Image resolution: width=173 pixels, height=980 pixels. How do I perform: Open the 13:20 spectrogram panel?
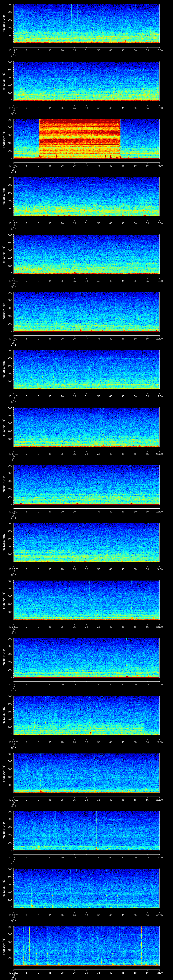pyautogui.click(x=86, y=369)
